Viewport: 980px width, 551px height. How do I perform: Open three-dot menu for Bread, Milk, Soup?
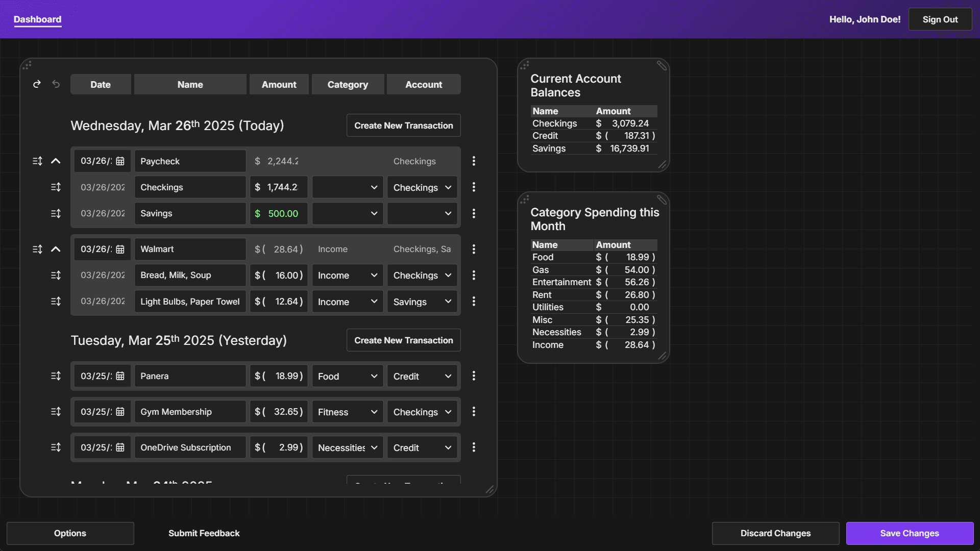474,275
